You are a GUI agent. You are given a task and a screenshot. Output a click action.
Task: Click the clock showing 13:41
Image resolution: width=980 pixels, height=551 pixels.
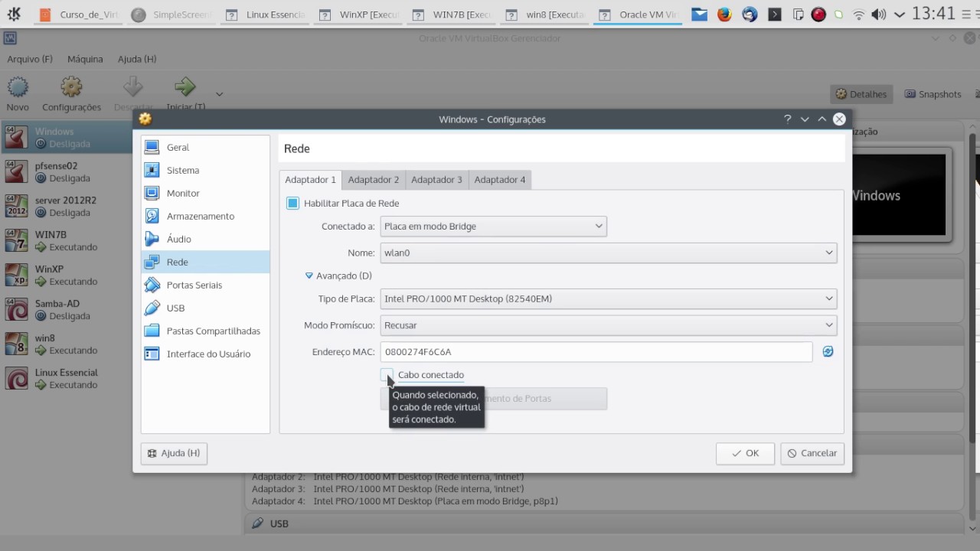click(934, 14)
